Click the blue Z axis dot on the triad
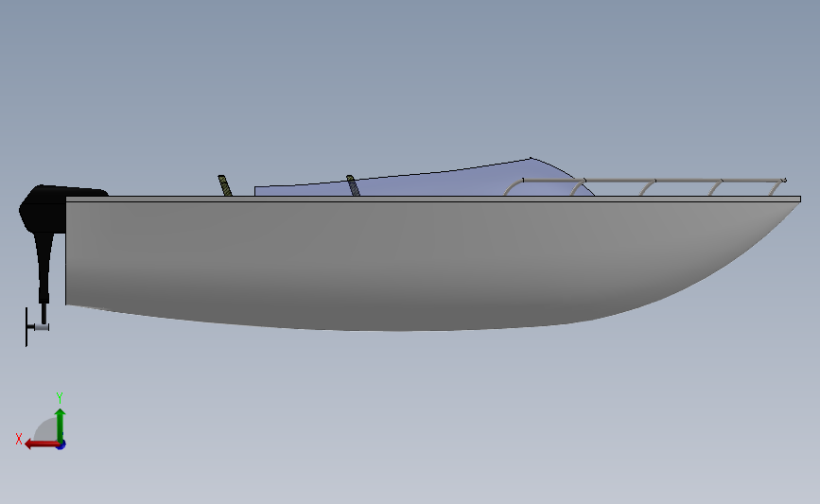This screenshot has height=504, width=820. click(x=61, y=445)
